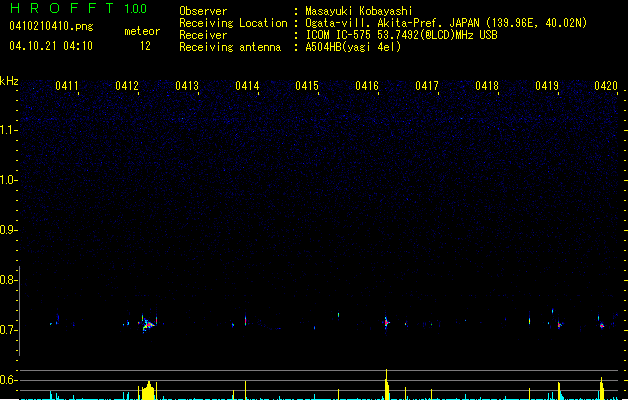Click the 0411 time marker
This screenshot has width=629, height=400.
pyautogui.click(x=67, y=86)
